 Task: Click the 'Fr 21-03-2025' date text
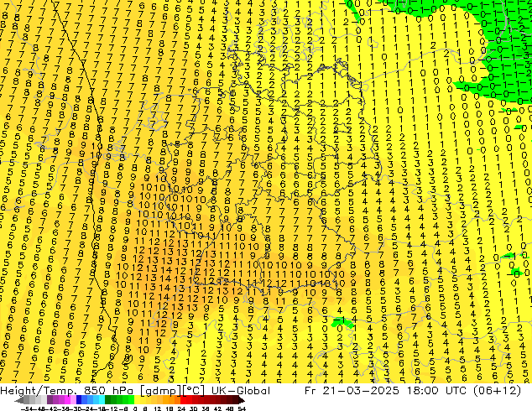(352, 391)
